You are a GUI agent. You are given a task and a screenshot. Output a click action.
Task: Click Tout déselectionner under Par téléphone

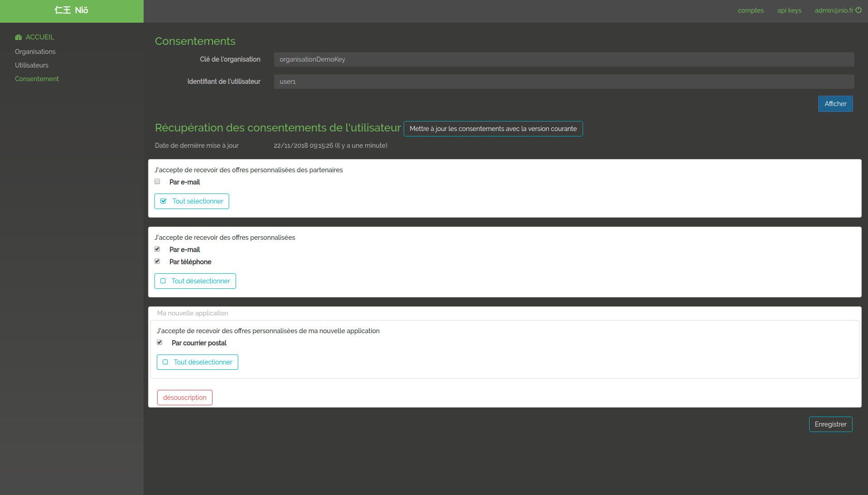[x=195, y=281]
